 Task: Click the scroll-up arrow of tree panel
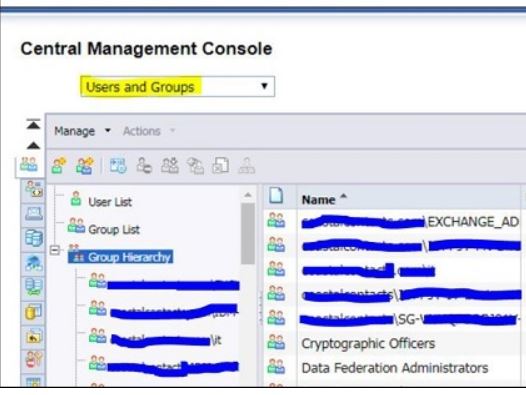[248, 195]
